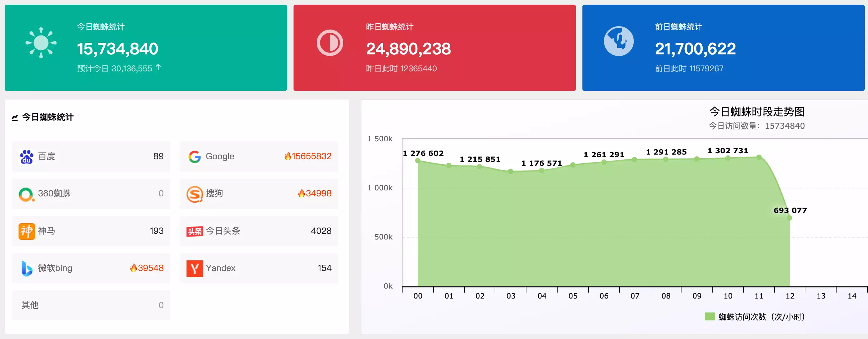Click yesterday's total 24,890,238 in red card
This screenshot has height=339, width=868.
tap(408, 48)
